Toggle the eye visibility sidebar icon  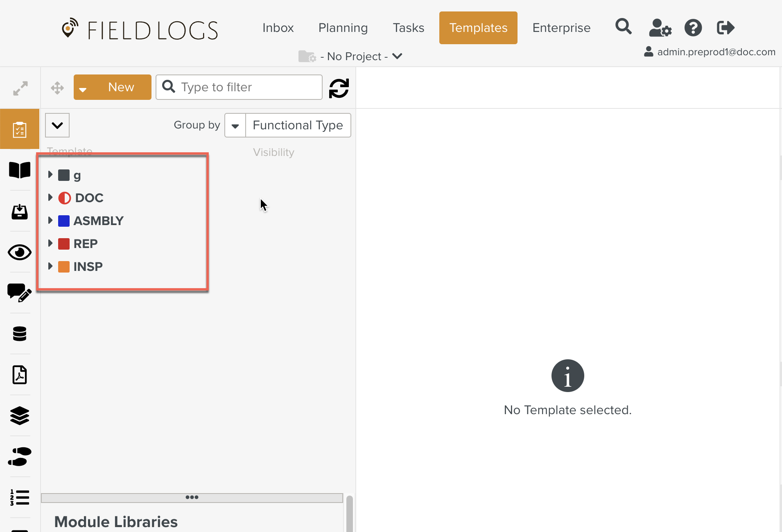(20, 252)
